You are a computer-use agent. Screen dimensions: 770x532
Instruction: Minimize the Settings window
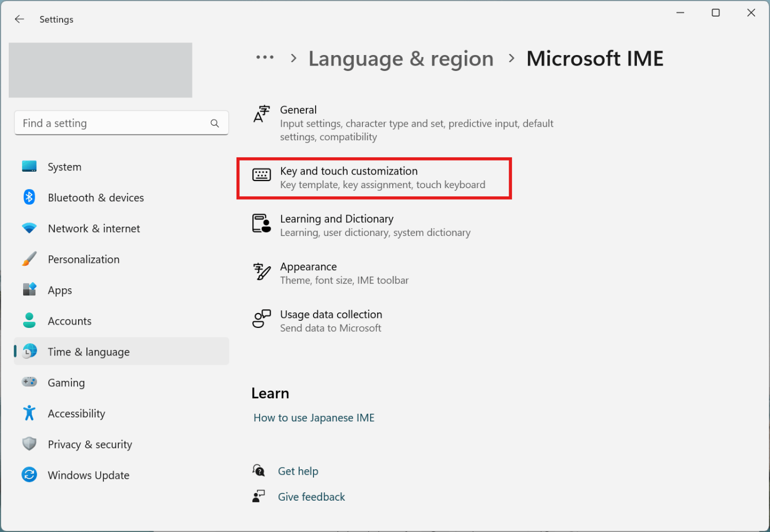[x=680, y=13]
